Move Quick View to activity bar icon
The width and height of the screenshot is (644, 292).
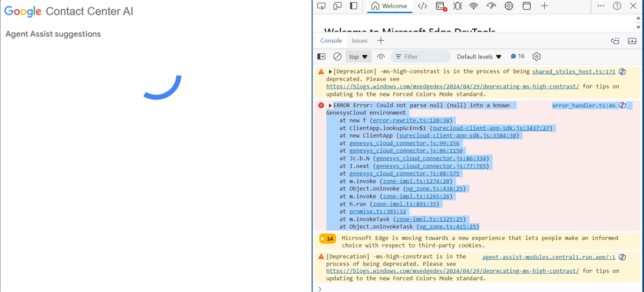[x=616, y=41]
